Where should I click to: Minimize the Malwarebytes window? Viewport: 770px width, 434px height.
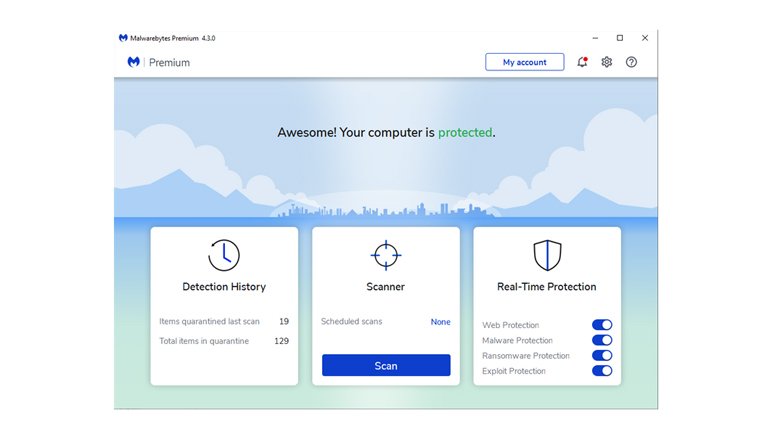594,38
